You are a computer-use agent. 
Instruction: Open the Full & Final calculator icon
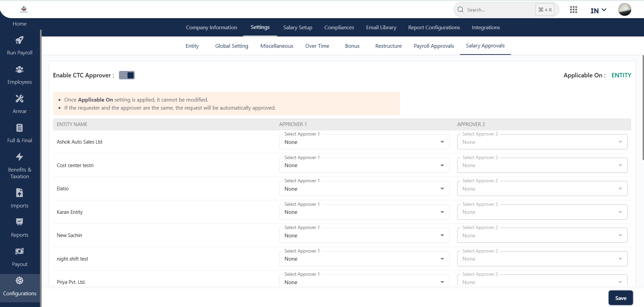(19, 128)
